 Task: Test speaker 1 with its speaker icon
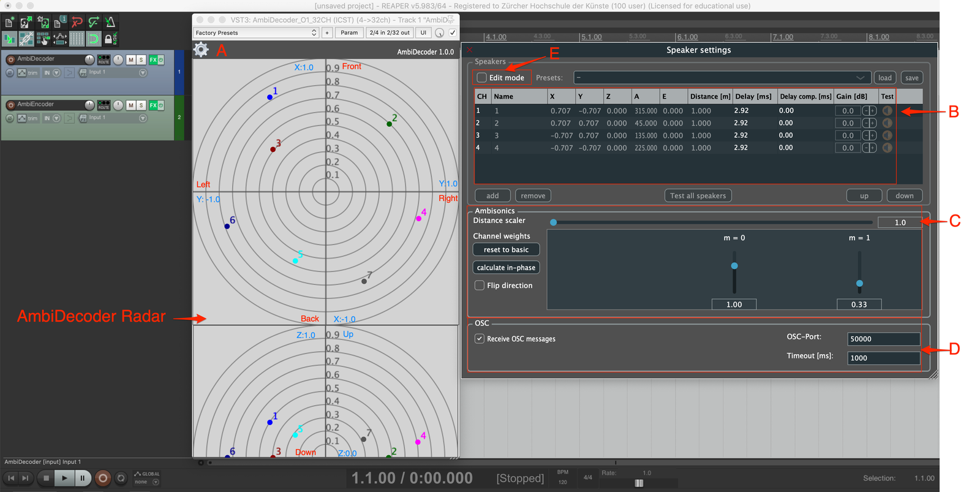click(887, 111)
